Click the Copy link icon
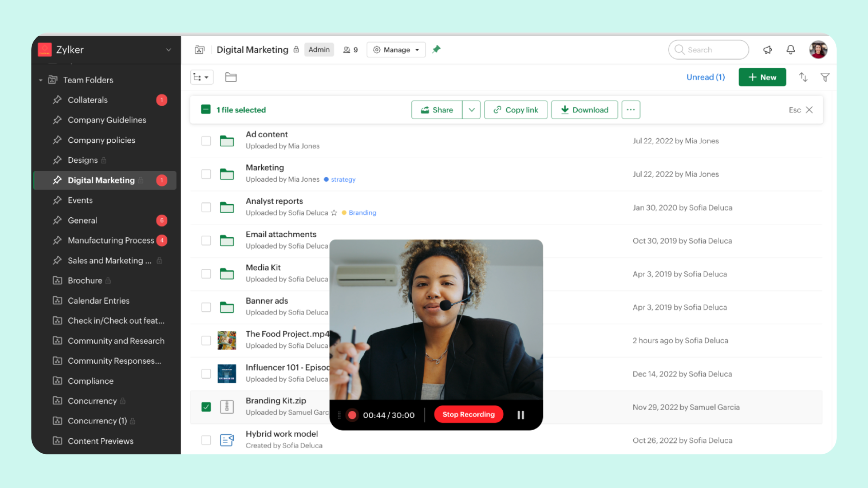868x488 pixels. (x=497, y=110)
